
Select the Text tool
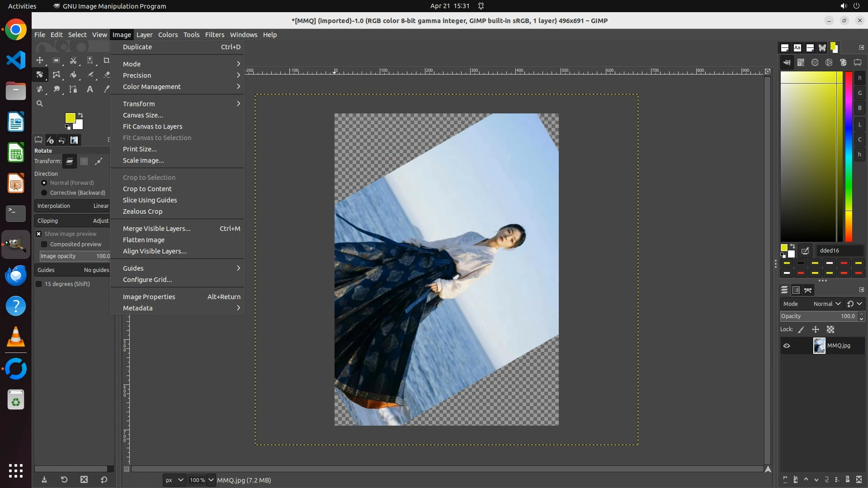(x=90, y=89)
